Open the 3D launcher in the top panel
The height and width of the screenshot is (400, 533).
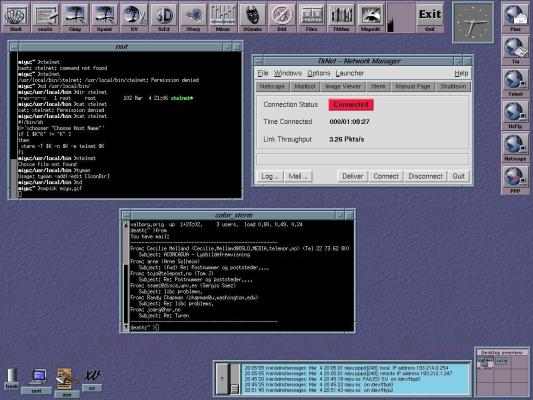tap(164, 16)
